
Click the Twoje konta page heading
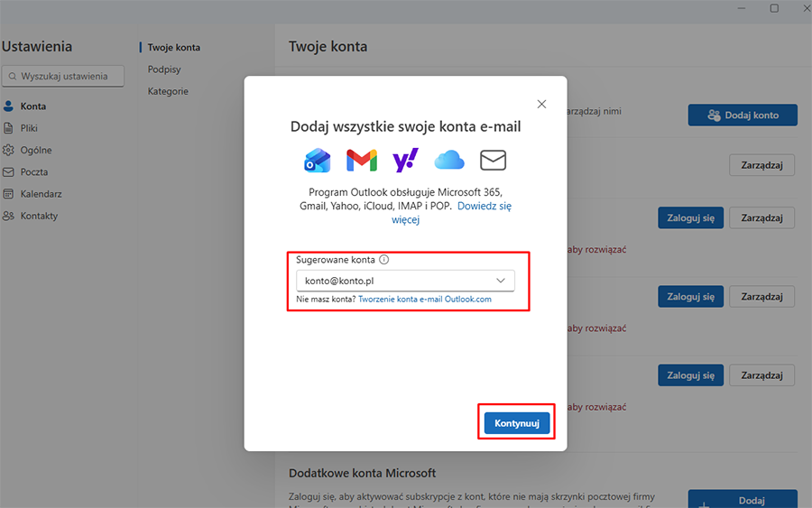pos(328,46)
